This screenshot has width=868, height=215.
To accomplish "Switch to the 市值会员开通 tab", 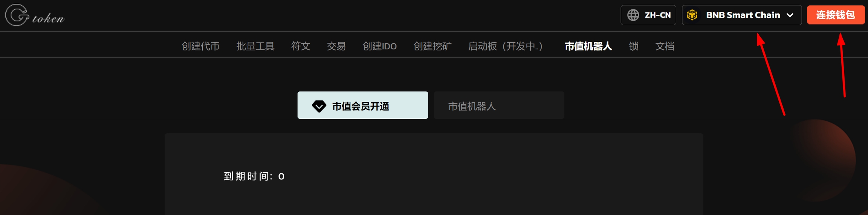I will 363,105.
